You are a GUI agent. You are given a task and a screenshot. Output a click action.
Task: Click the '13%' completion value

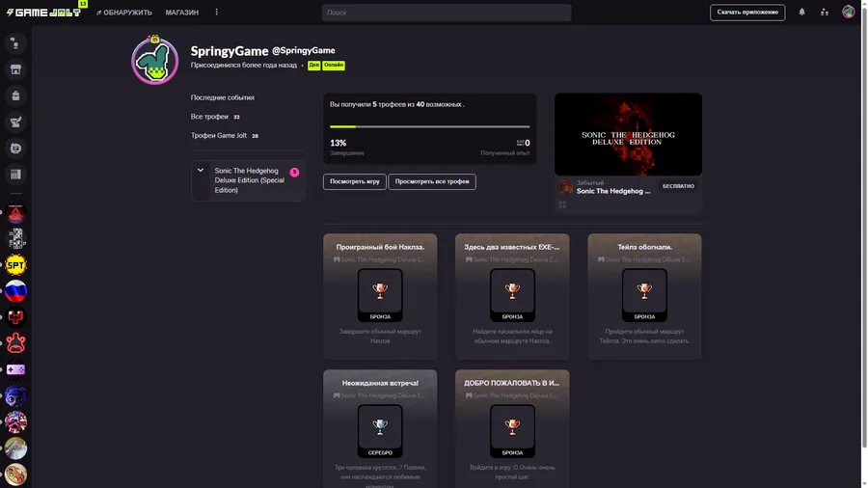(339, 143)
